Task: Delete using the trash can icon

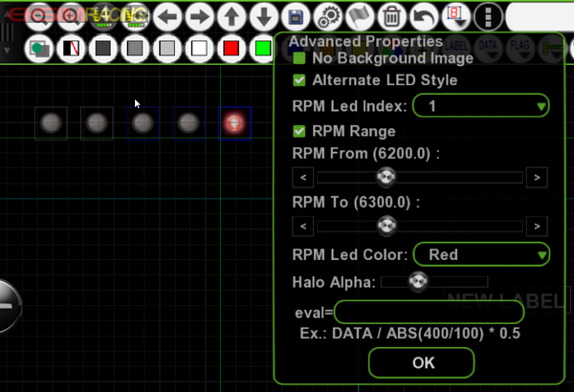Action: (391, 17)
